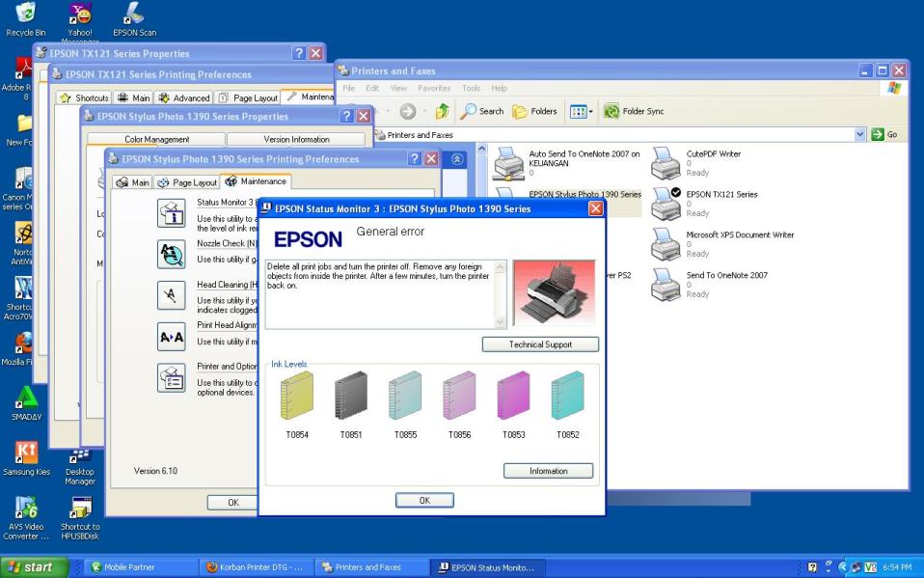924x578 pixels.
Task: Open the Color Management tab
Action: [157, 139]
